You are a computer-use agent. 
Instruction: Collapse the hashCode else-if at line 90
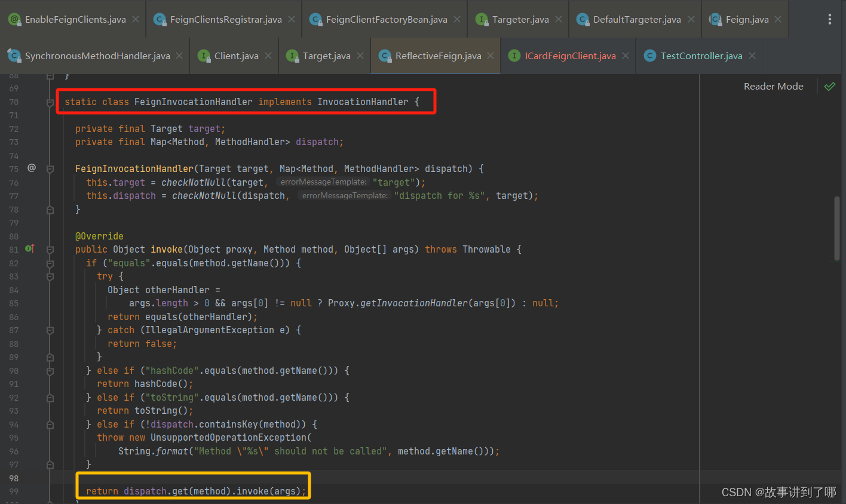50,371
